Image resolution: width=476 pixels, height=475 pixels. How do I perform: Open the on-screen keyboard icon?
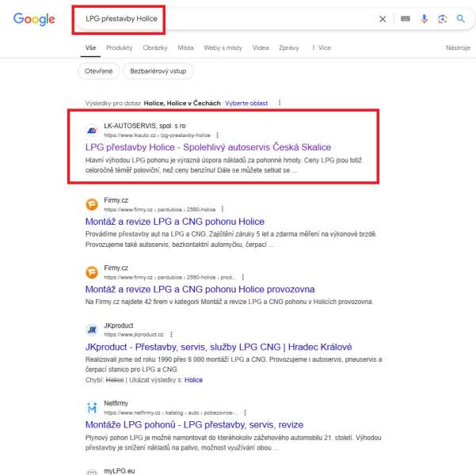406,19
